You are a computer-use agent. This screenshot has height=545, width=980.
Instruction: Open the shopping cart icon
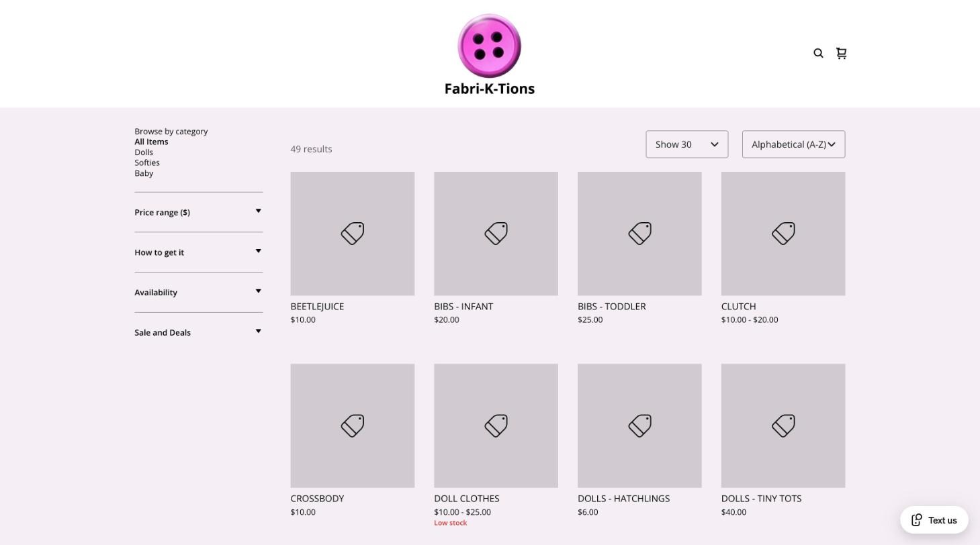pyautogui.click(x=841, y=53)
